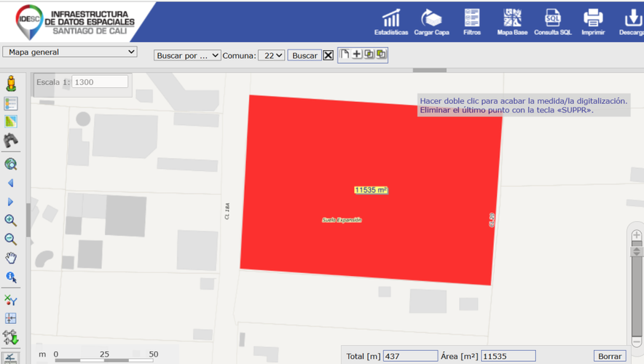Click the 11535 m² area label
The image size is (644, 364).
pos(371,190)
